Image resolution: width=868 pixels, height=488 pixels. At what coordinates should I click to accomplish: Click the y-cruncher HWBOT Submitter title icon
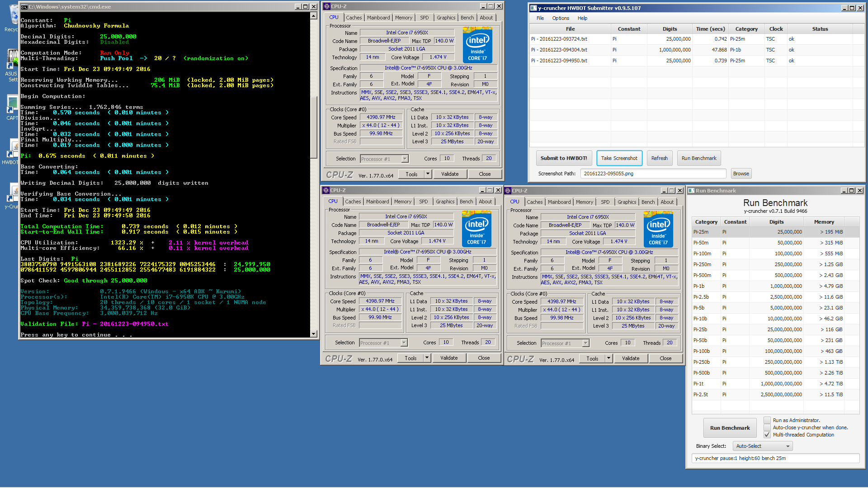(533, 8)
